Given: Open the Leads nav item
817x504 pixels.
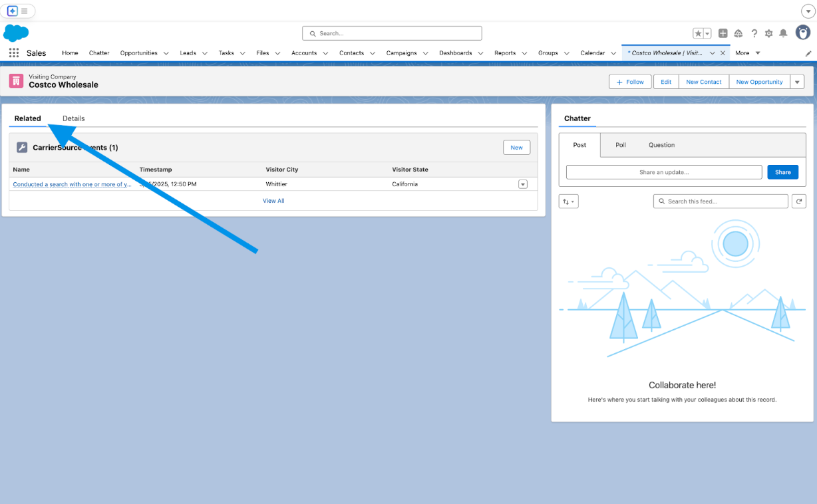Looking at the screenshot, I should coord(188,53).
